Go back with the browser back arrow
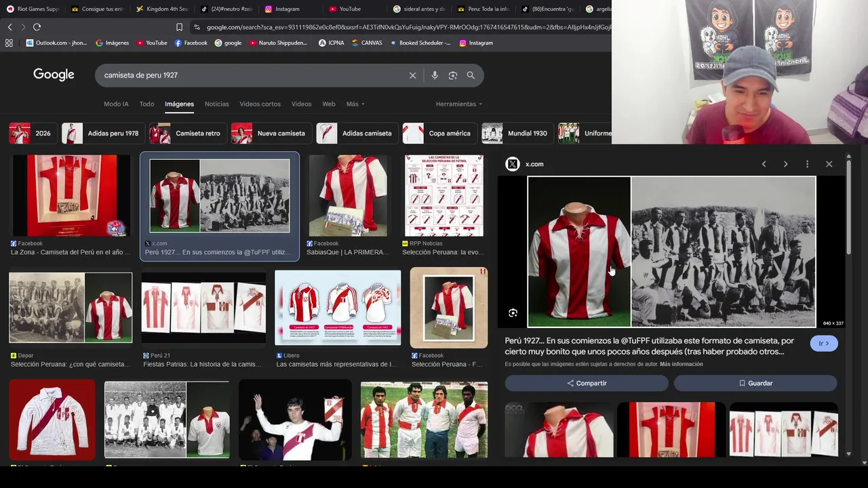Image resolution: width=868 pixels, height=488 pixels. click(9, 27)
